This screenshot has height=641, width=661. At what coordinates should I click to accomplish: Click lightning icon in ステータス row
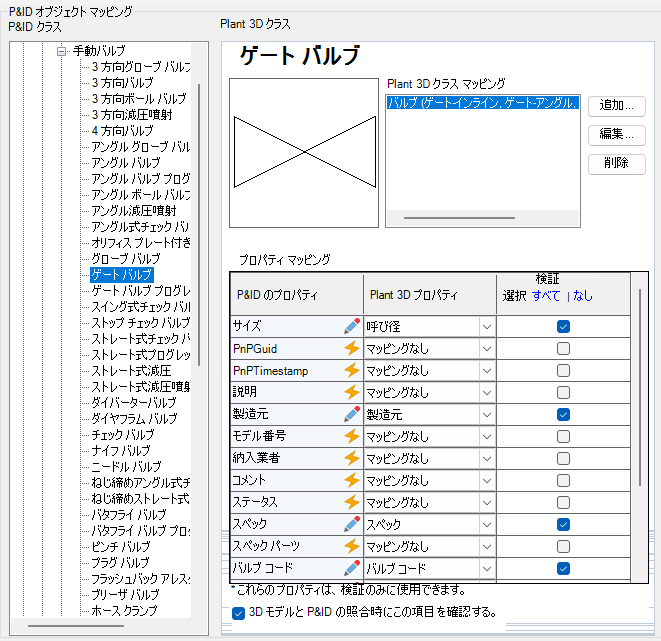tap(352, 502)
